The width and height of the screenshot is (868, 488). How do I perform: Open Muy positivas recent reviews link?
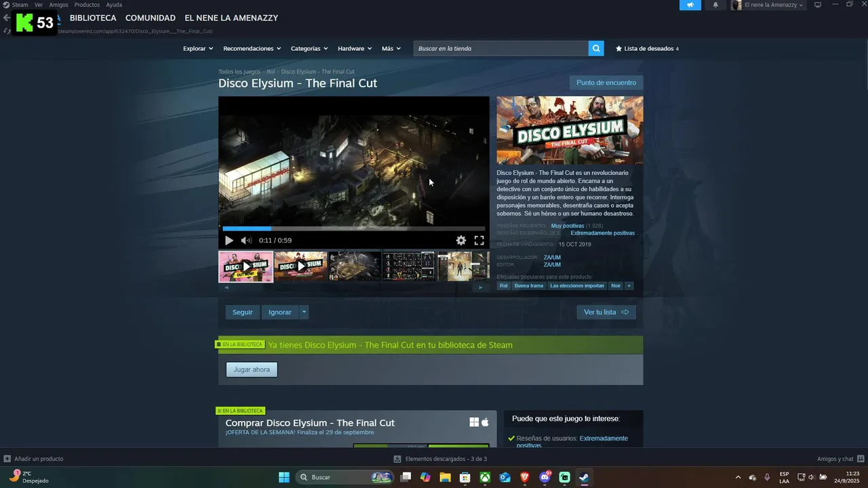(568, 226)
